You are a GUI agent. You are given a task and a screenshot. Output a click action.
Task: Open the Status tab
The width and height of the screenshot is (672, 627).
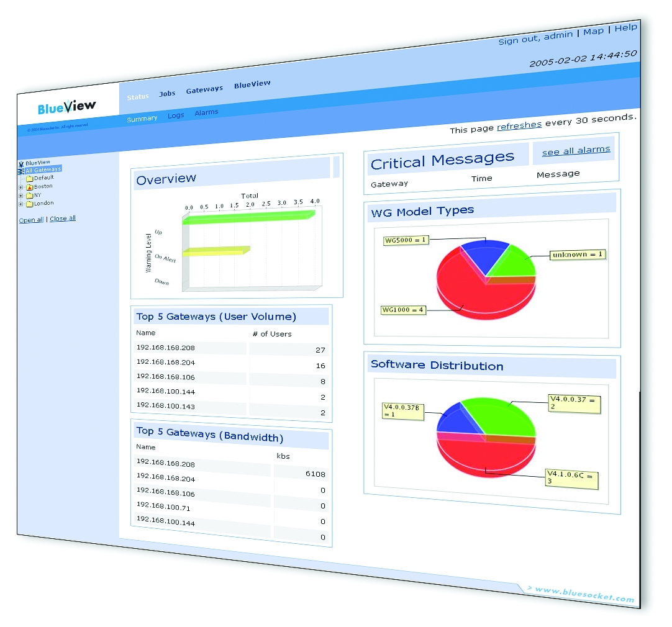point(138,97)
